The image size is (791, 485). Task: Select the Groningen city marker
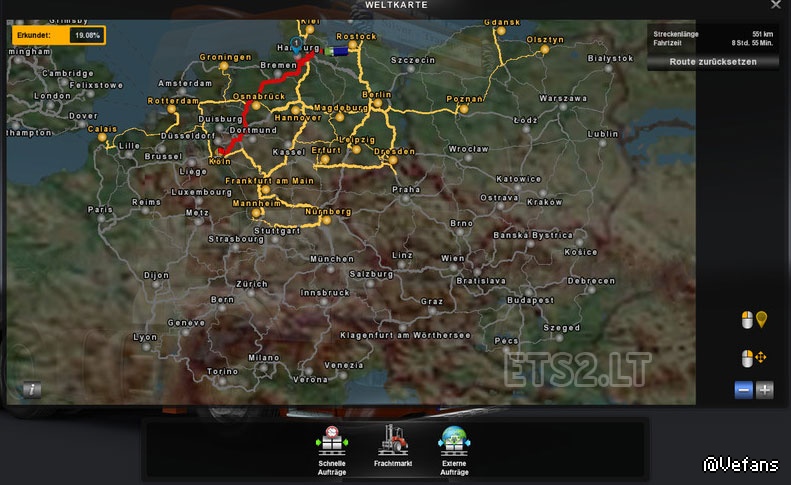click(224, 66)
